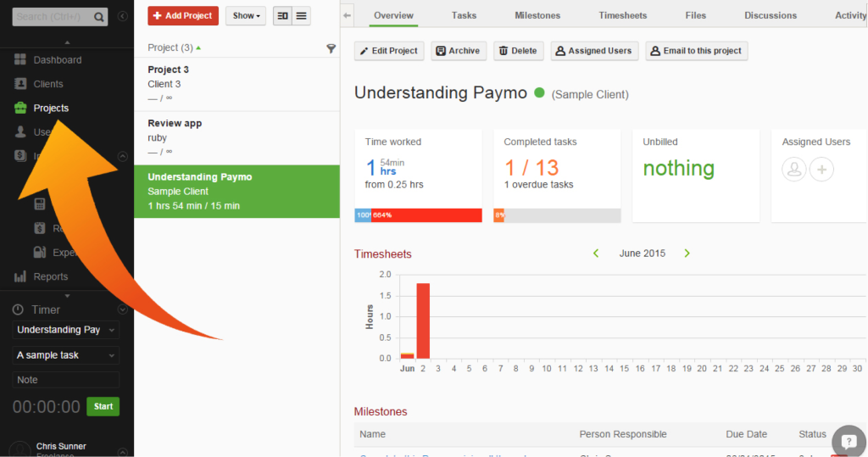Click the Time worked progress bar
The width and height of the screenshot is (868, 457).
(419, 215)
